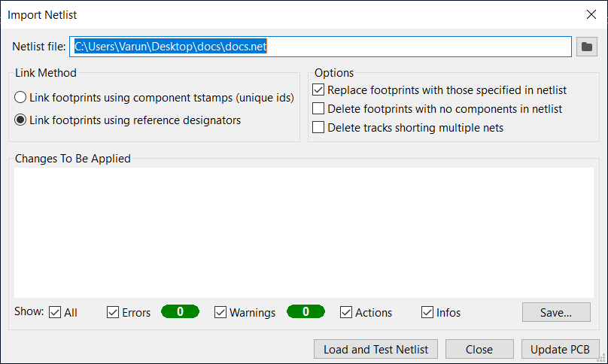Uncheck Replace footprints with those specified
The height and width of the screenshot is (364, 608).
tap(318, 90)
